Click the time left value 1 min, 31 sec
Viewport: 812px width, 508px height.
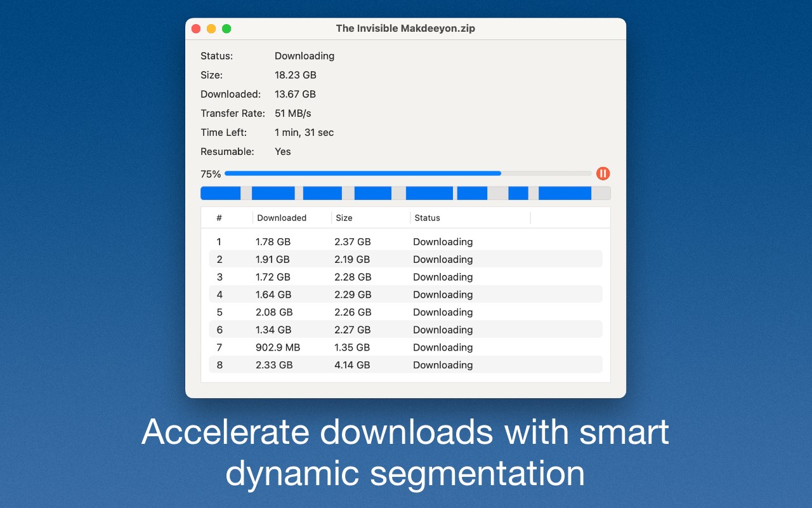[x=304, y=132]
